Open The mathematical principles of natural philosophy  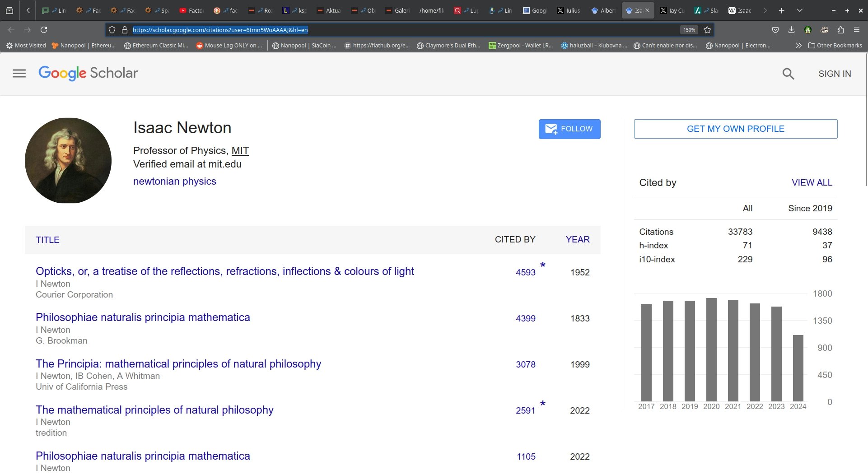pyautogui.click(x=154, y=410)
